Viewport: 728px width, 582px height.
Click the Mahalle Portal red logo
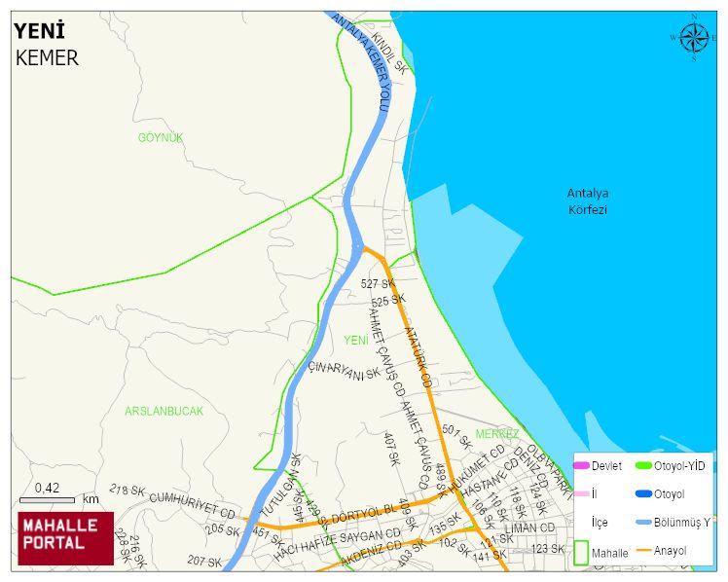(66, 538)
